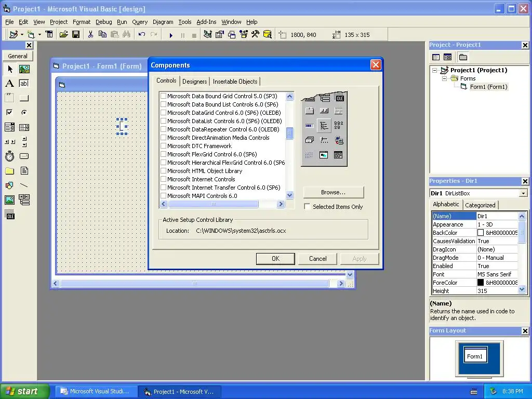The width and height of the screenshot is (532, 399).
Task: Open Menu Editor from the toolbar
Action: click(x=49, y=35)
